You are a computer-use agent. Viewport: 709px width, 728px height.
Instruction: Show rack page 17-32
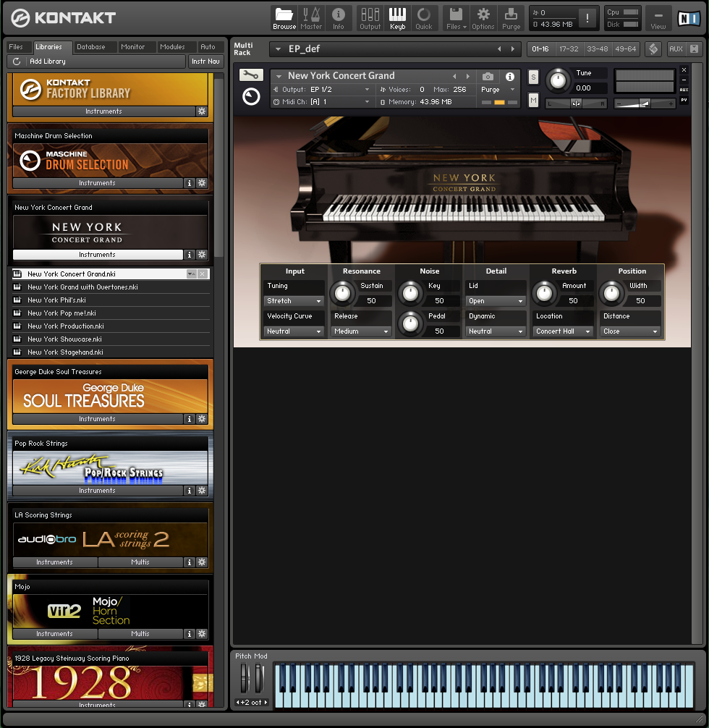pos(569,48)
